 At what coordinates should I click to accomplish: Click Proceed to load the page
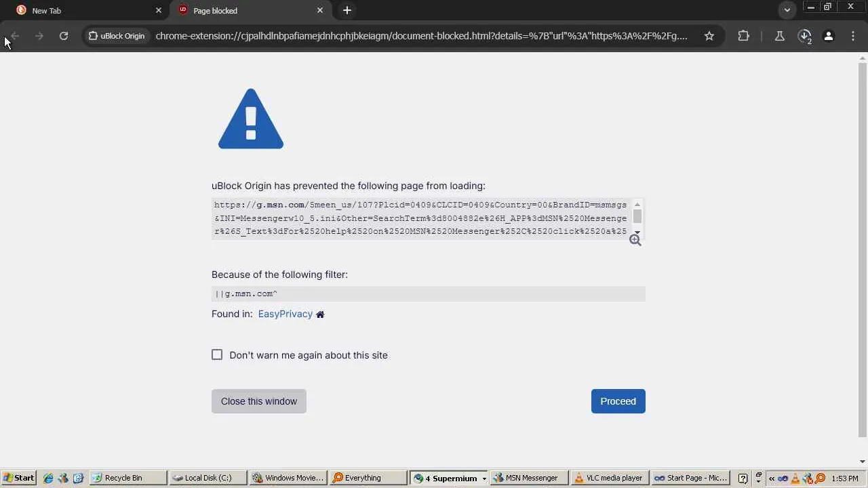(618, 401)
